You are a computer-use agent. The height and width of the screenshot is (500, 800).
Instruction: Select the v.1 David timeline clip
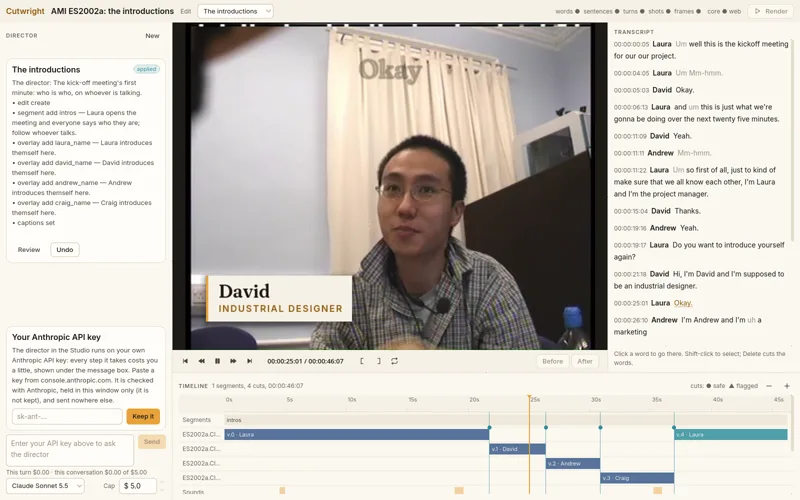tap(517, 449)
